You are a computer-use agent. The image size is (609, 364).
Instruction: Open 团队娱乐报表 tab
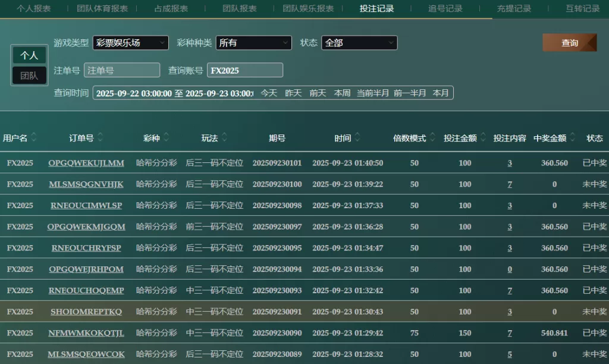308,9
